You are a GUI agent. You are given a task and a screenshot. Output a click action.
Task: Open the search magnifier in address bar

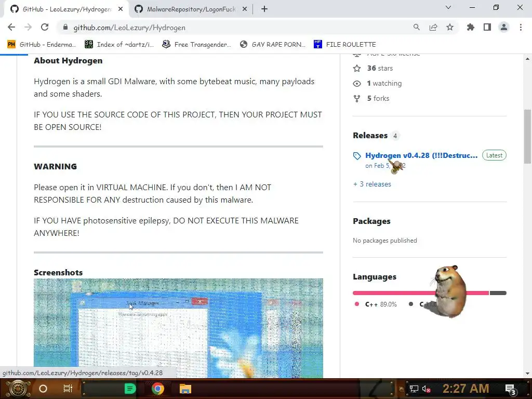tap(416, 27)
